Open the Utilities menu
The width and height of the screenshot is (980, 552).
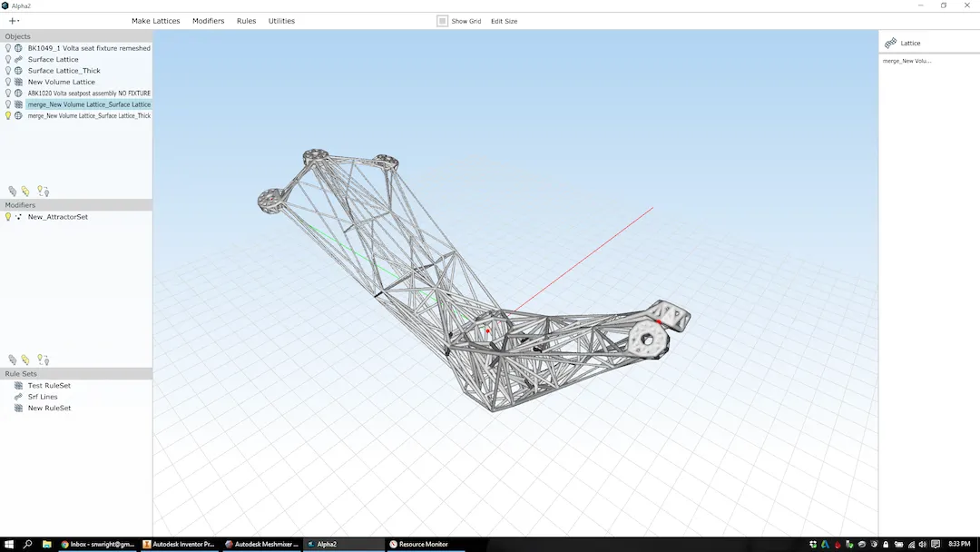pos(281,21)
